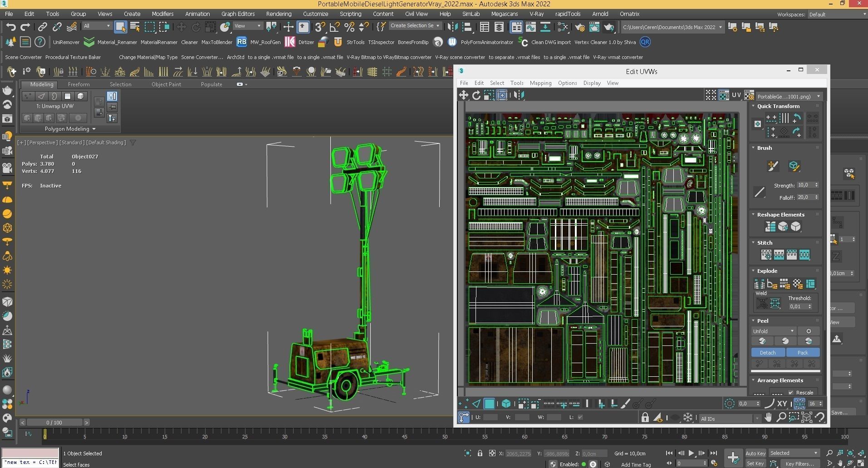Select the Pan View hand tool
The width and height of the screenshot is (868, 468).
pos(768,417)
